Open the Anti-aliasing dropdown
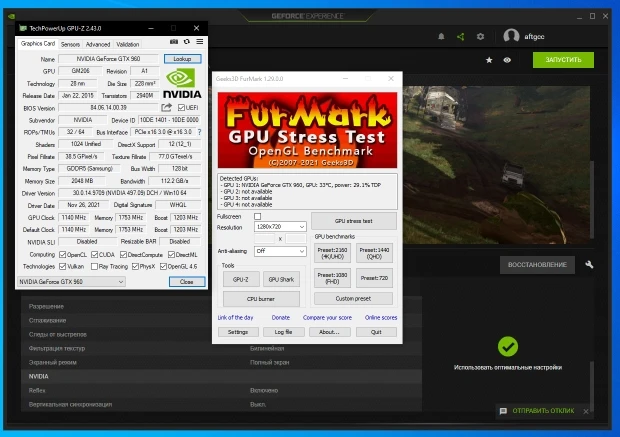Screen dimensions: 620x437 (x=280, y=251)
